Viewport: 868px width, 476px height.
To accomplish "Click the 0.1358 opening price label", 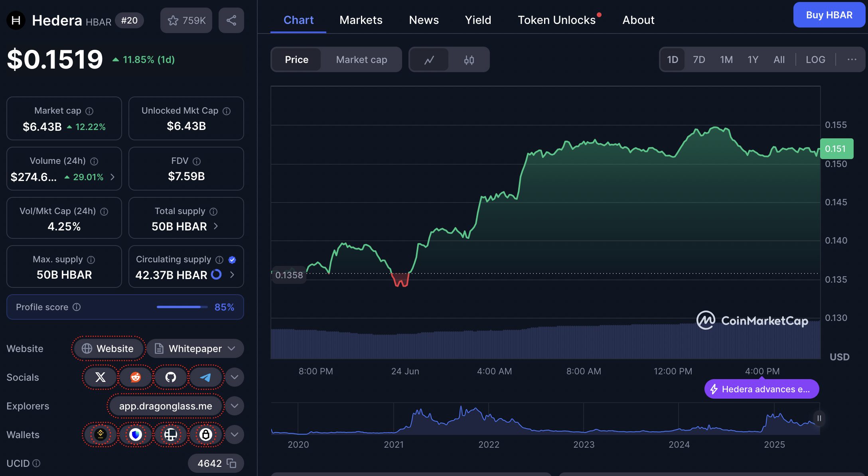I will (x=289, y=275).
